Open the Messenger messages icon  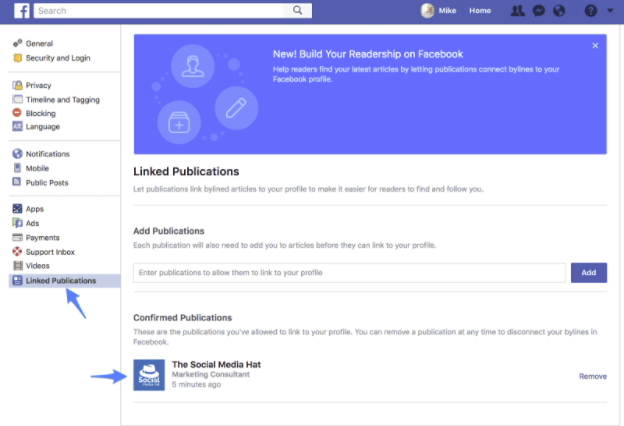[x=538, y=11]
